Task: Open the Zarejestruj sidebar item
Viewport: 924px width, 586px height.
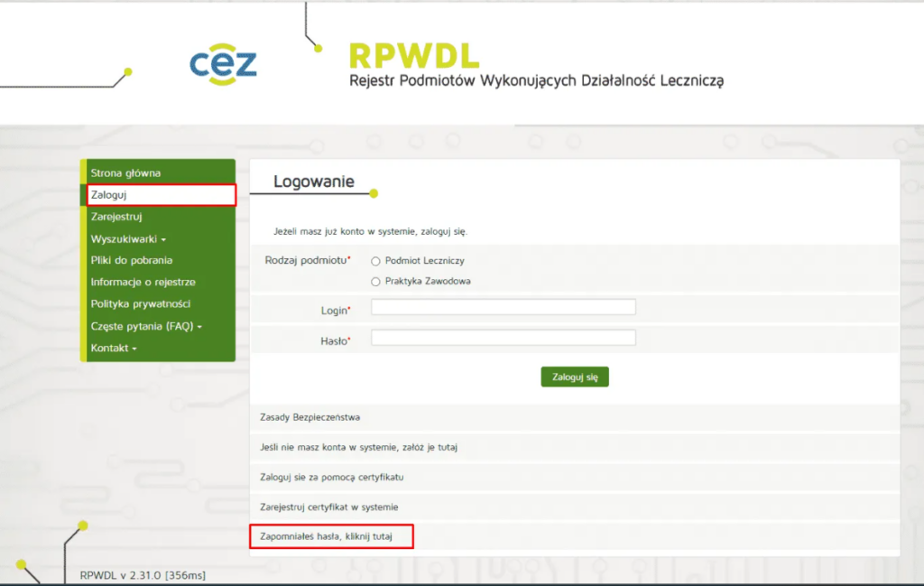Action: [116, 217]
